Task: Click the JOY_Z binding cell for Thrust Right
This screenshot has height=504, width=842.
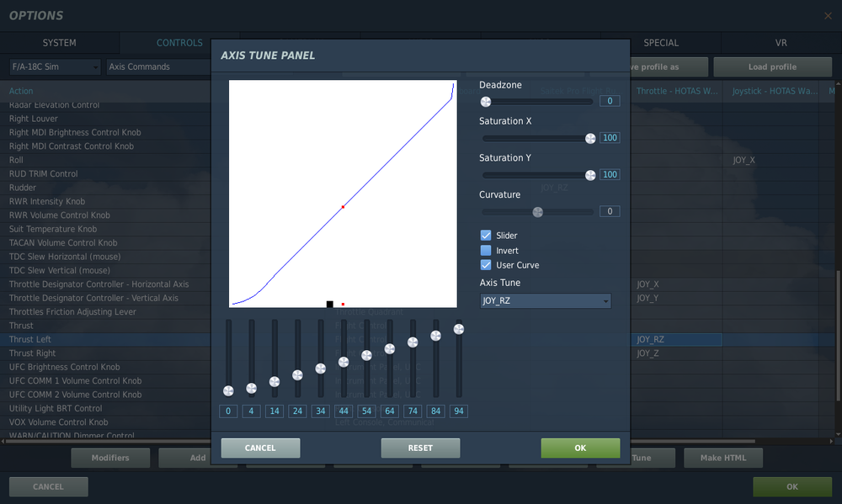Action: coord(676,353)
